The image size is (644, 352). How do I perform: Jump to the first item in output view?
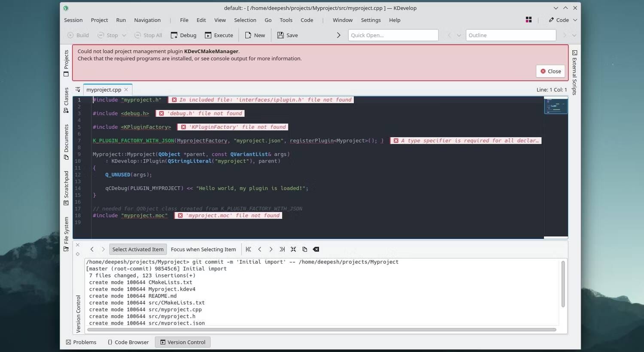click(248, 249)
